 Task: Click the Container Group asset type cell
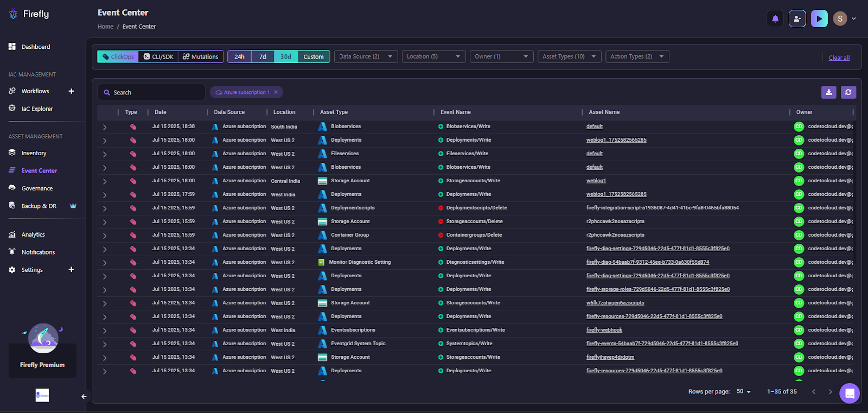coord(350,235)
